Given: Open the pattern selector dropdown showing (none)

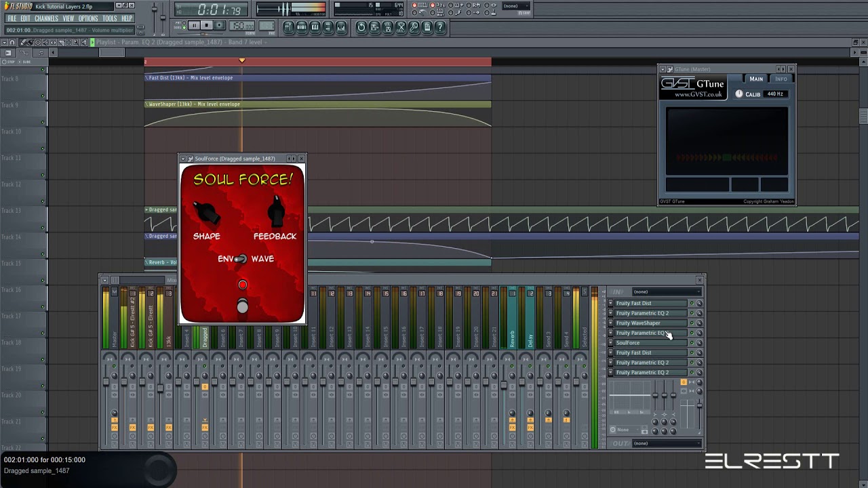Looking at the screenshot, I should pyautogui.click(x=516, y=5).
